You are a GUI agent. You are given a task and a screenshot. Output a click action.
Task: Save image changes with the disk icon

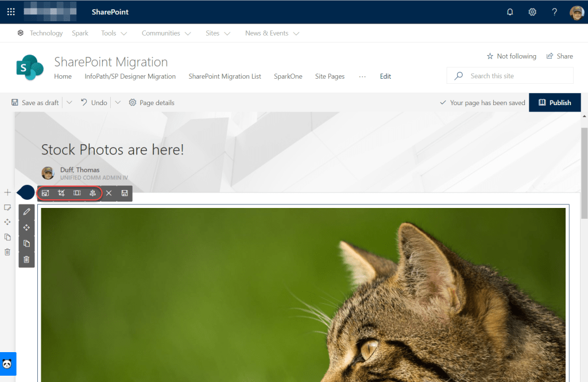[x=124, y=193]
